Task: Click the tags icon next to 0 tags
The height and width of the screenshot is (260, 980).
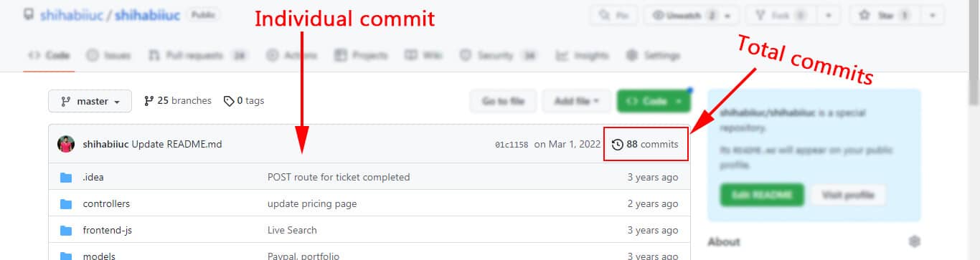Action: [229, 101]
